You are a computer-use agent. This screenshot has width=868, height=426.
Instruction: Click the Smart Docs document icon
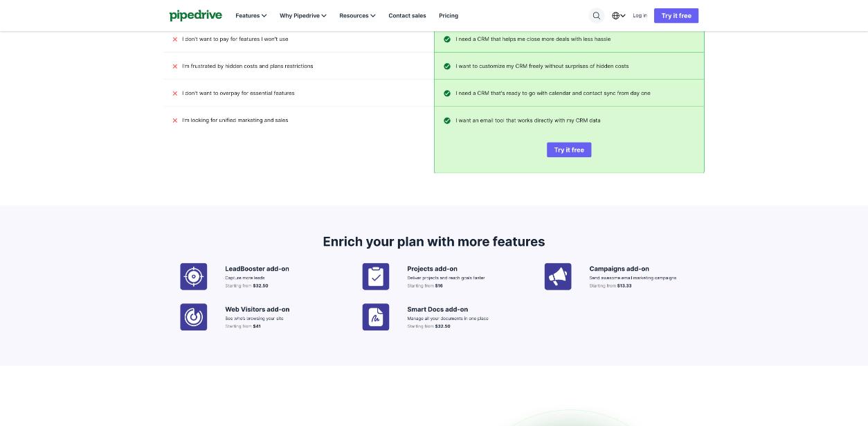pos(376,317)
